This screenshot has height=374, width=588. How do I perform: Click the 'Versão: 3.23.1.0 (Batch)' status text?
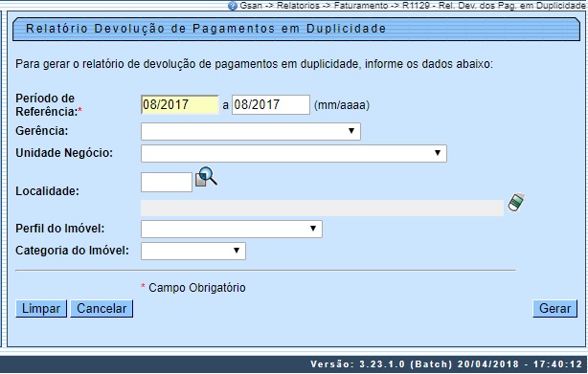[x=382, y=364]
